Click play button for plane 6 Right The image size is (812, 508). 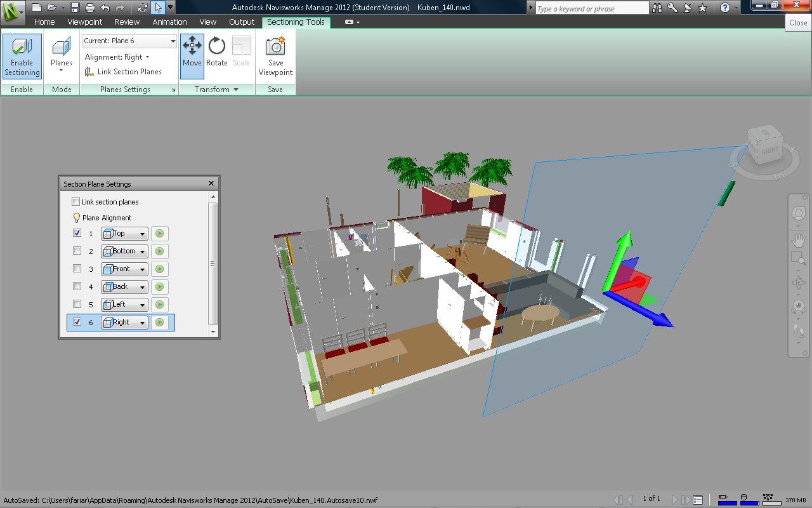coord(160,323)
